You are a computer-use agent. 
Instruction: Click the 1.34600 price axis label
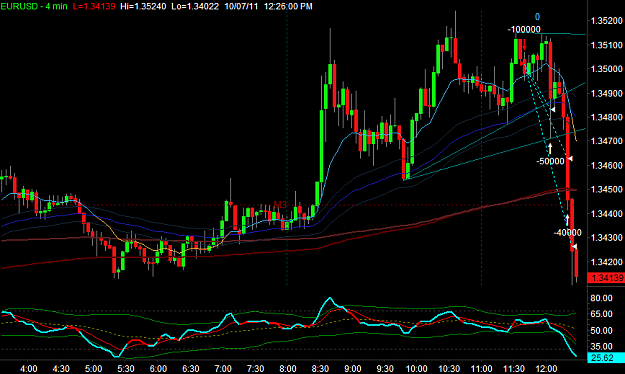pos(607,165)
